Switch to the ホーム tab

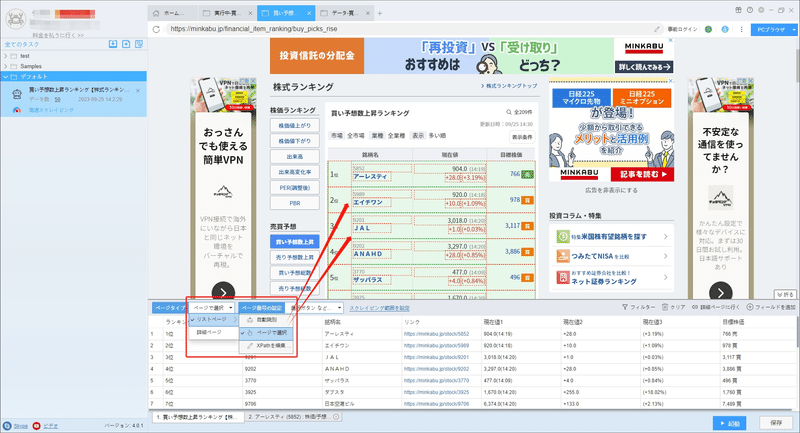tap(173, 13)
